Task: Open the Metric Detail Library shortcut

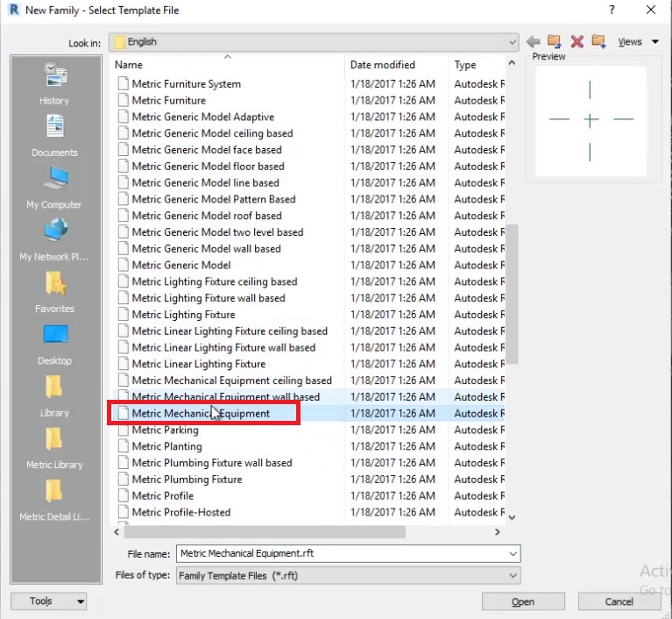Action: pyautogui.click(x=54, y=500)
